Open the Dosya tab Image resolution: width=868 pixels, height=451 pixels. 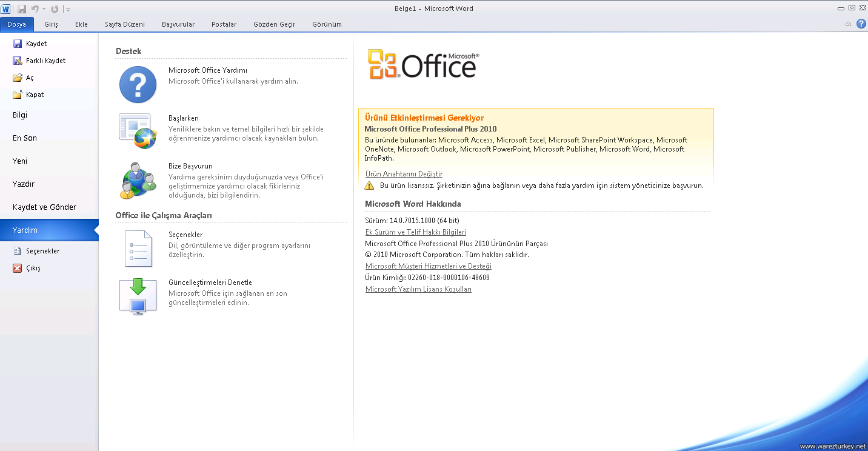[x=17, y=24]
